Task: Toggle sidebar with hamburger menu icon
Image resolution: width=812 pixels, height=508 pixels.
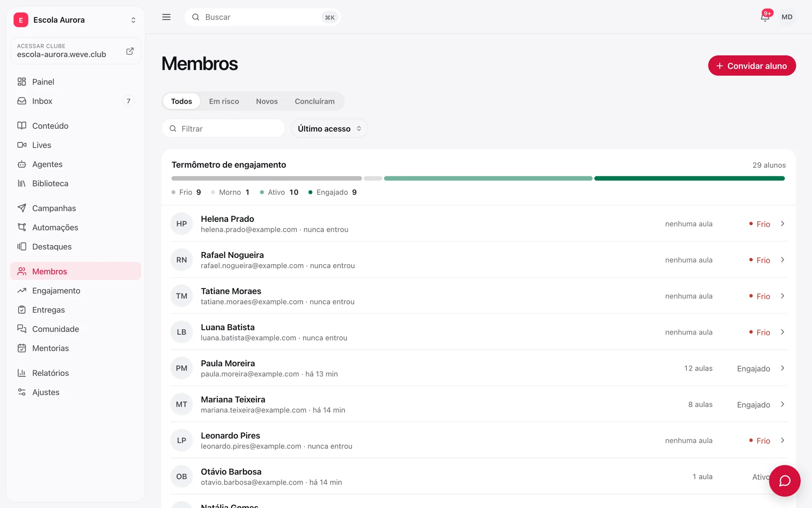Action: [166, 17]
